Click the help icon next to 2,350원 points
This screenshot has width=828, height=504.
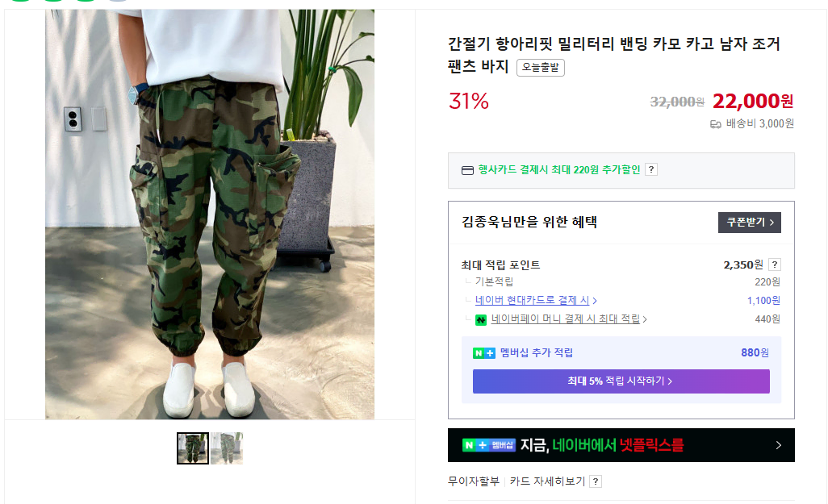(x=774, y=264)
